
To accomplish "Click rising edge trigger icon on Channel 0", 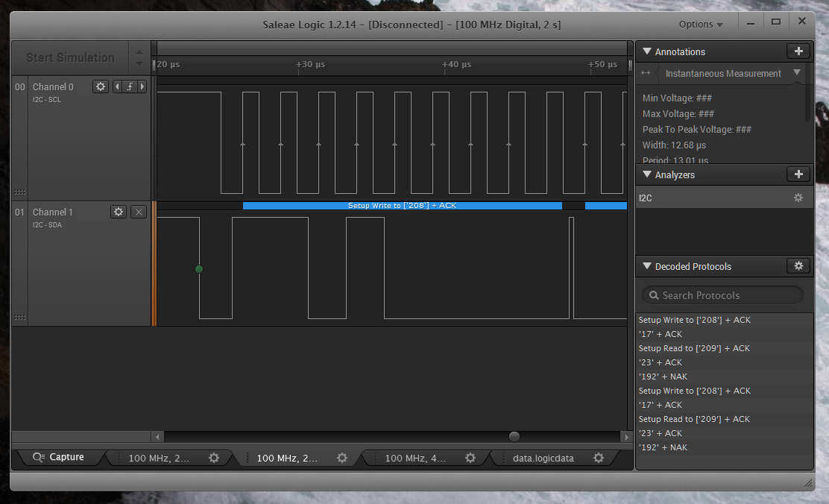I will [x=130, y=86].
